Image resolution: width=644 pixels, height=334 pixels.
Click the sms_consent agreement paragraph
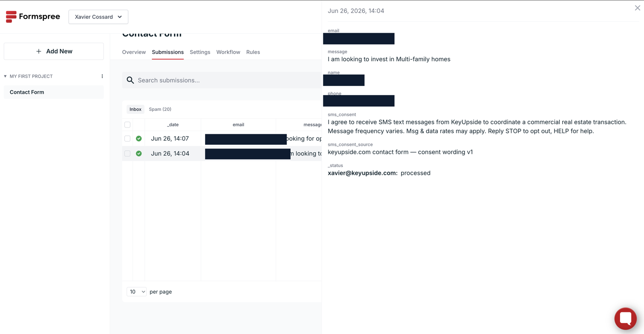click(477, 127)
